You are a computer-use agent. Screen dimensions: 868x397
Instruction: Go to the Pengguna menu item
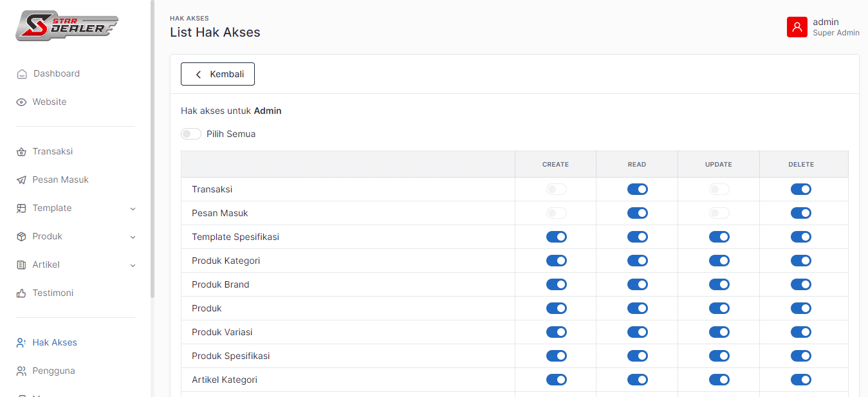click(x=53, y=371)
